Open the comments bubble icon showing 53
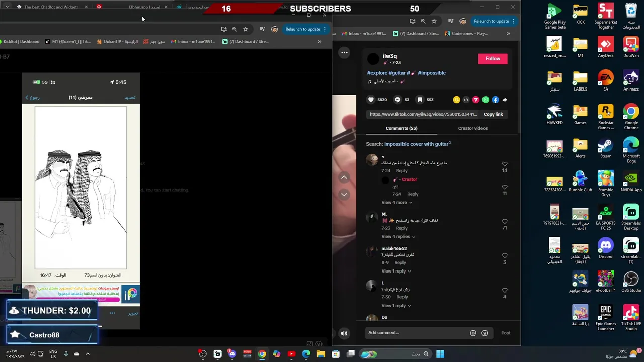The width and height of the screenshot is (644, 362). click(x=397, y=100)
